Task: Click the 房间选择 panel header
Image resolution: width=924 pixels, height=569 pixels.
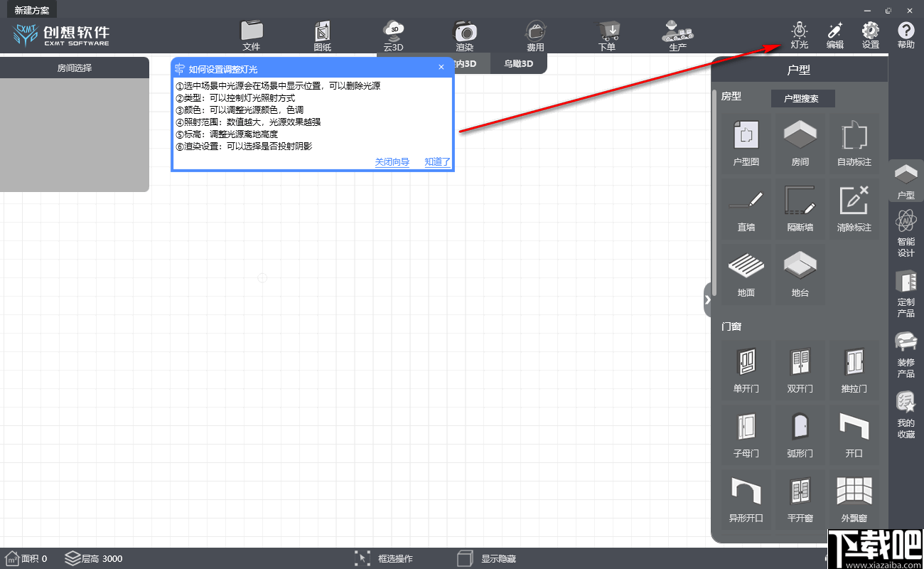Action: tap(75, 68)
